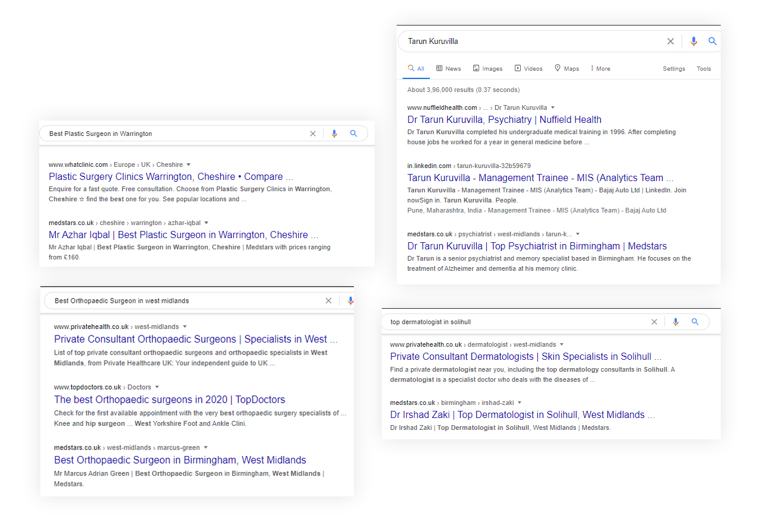Open 'Private Consultant Orthopaedic Surgeons' result

point(196,339)
